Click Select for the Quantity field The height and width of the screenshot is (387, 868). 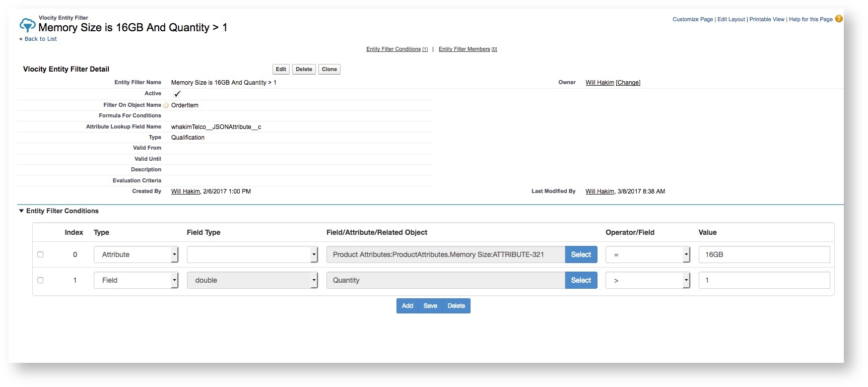(581, 280)
